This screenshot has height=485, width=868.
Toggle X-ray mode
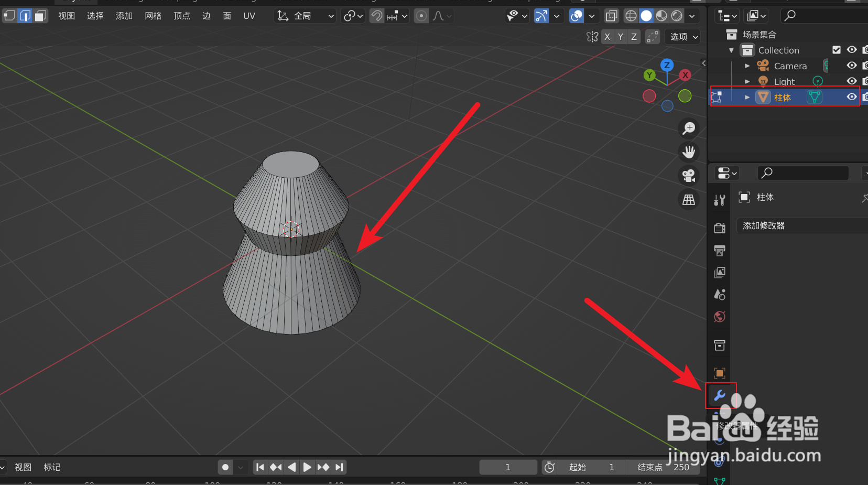point(611,16)
